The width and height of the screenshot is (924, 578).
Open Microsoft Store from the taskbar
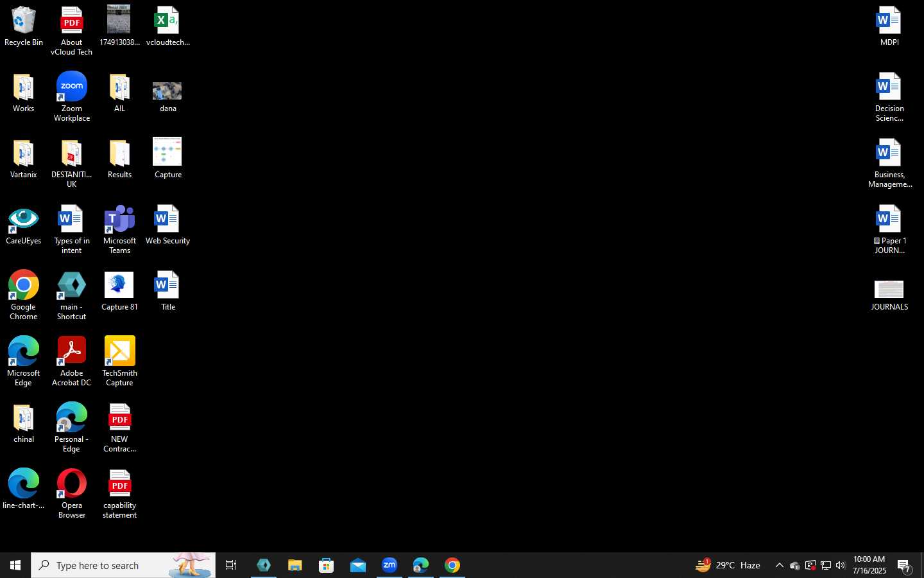pyautogui.click(x=326, y=565)
